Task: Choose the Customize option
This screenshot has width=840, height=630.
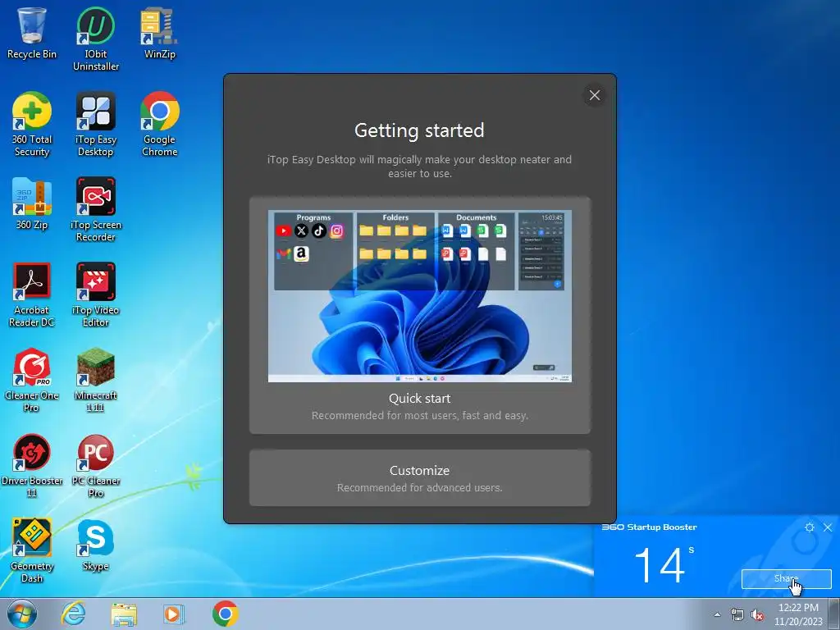Action: point(420,478)
